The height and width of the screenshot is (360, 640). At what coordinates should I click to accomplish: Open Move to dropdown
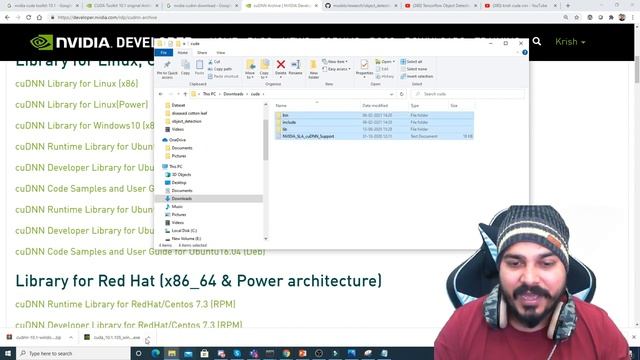[x=250, y=69]
